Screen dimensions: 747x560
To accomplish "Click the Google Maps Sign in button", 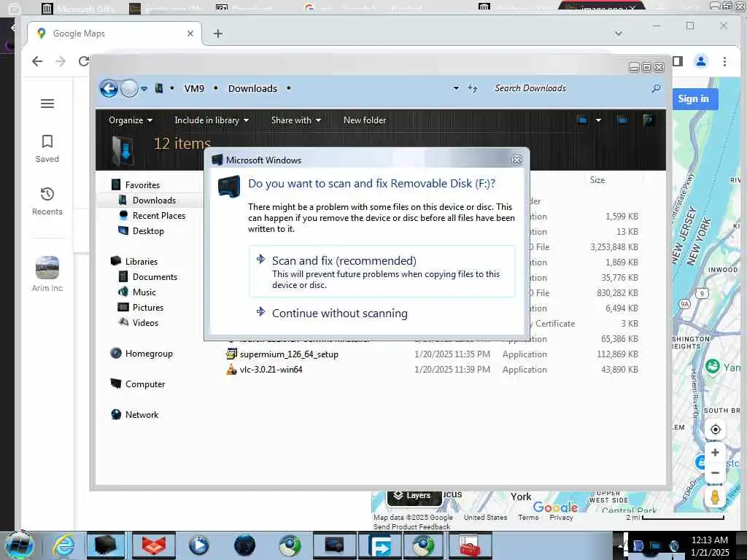I will tap(694, 98).
